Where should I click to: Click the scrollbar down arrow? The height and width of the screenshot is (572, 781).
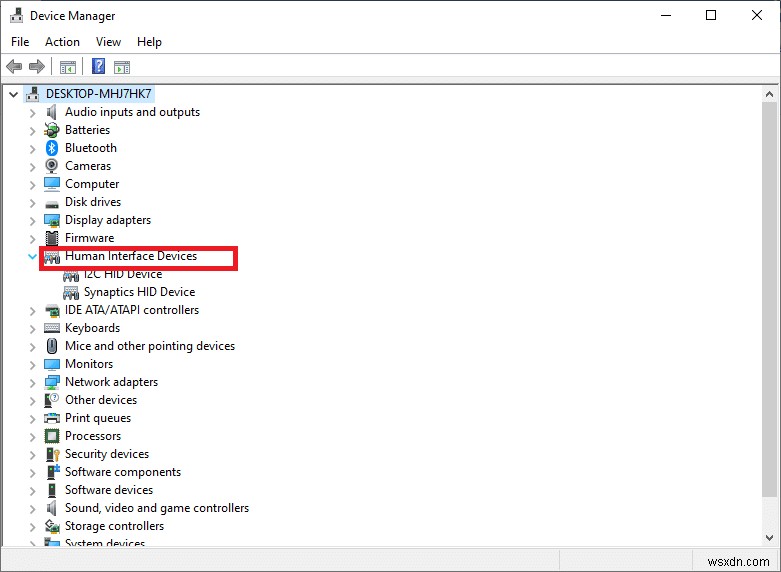pos(770,538)
